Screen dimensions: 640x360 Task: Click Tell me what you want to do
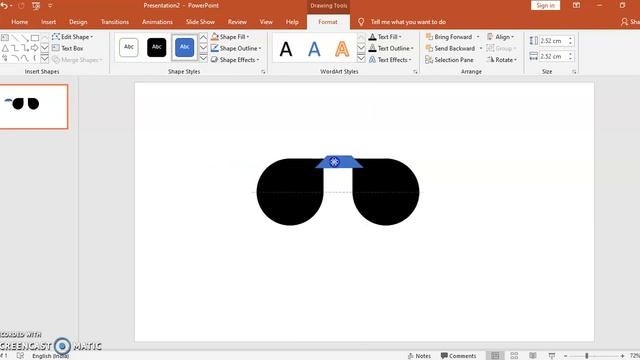pos(408,22)
